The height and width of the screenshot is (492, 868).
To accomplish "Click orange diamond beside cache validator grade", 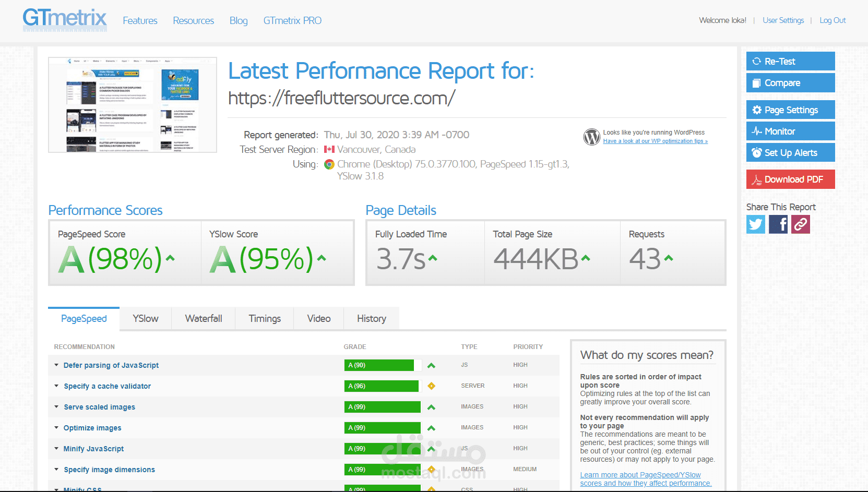I will pyautogui.click(x=431, y=386).
